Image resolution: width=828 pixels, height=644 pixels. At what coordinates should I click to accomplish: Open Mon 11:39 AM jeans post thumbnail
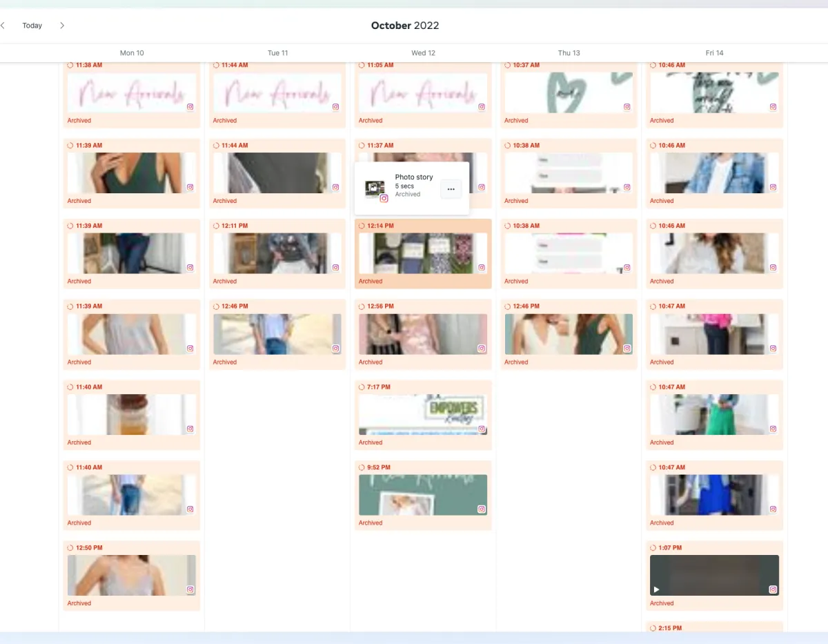pos(132,253)
